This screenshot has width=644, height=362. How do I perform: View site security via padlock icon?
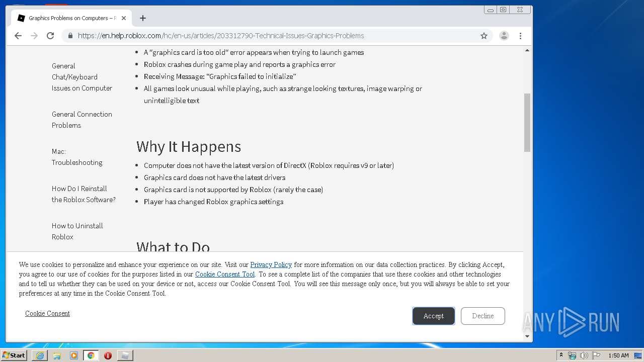pos(70,36)
